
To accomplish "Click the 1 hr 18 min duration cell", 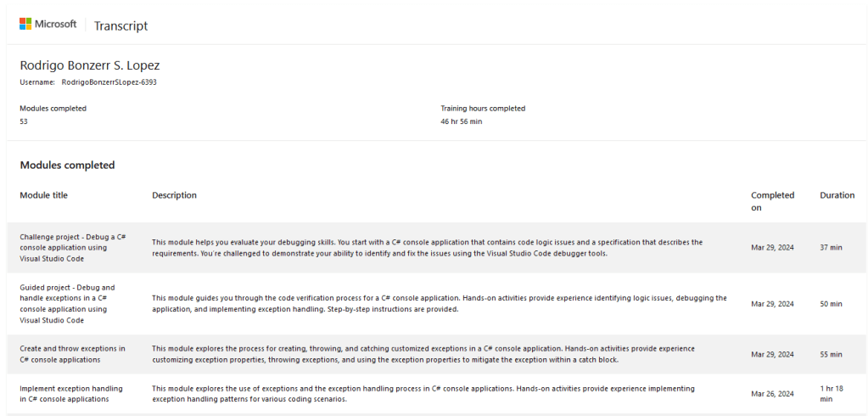I will tap(832, 394).
